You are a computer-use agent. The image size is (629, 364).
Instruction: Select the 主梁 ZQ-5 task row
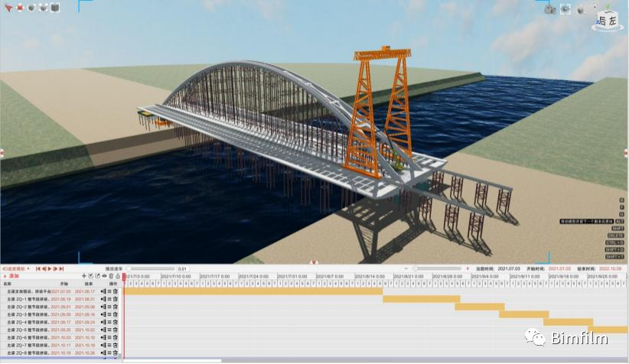pyautogui.click(x=60, y=330)
